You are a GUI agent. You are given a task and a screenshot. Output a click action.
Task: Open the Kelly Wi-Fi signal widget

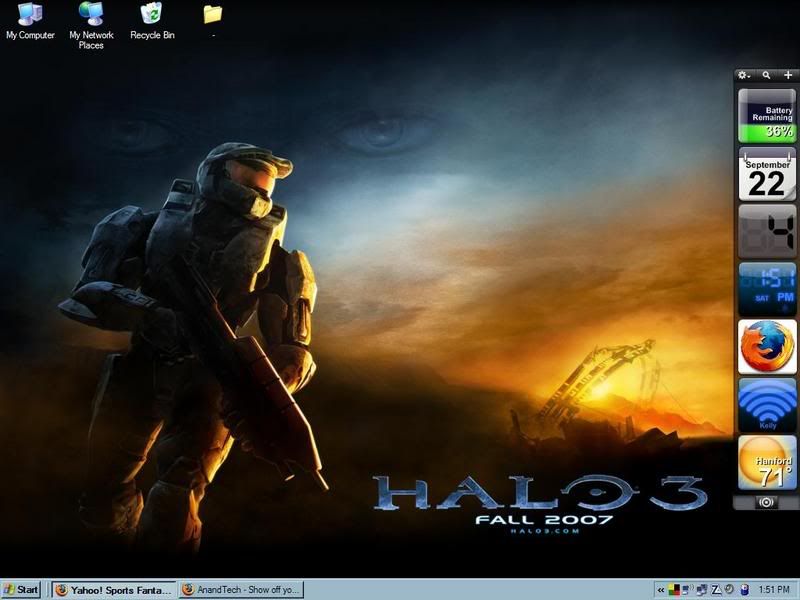coord(767,405)
